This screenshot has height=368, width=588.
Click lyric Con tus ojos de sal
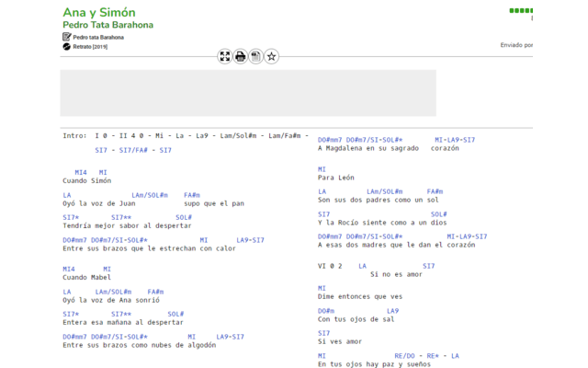(356, 319)
